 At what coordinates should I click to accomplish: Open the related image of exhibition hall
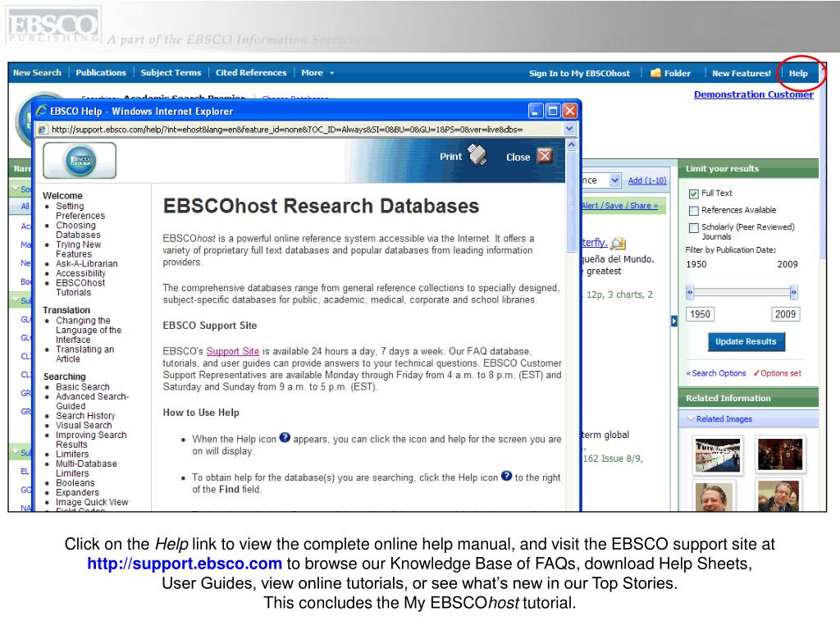(718, 455)
